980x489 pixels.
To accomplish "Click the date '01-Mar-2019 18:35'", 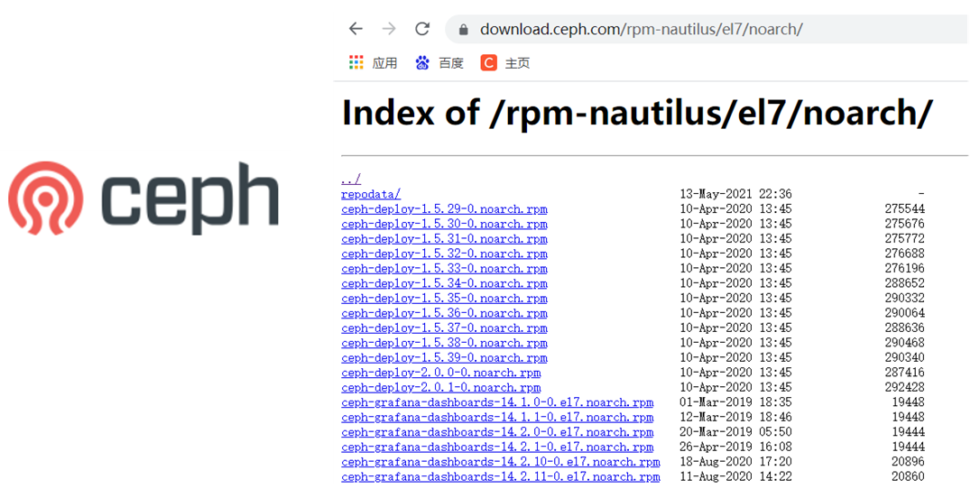I will pos(735,402).
